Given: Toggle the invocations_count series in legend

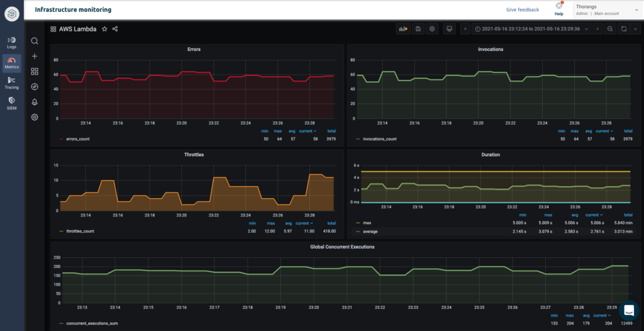Looking at the screenshot, I should click(379, 139).
